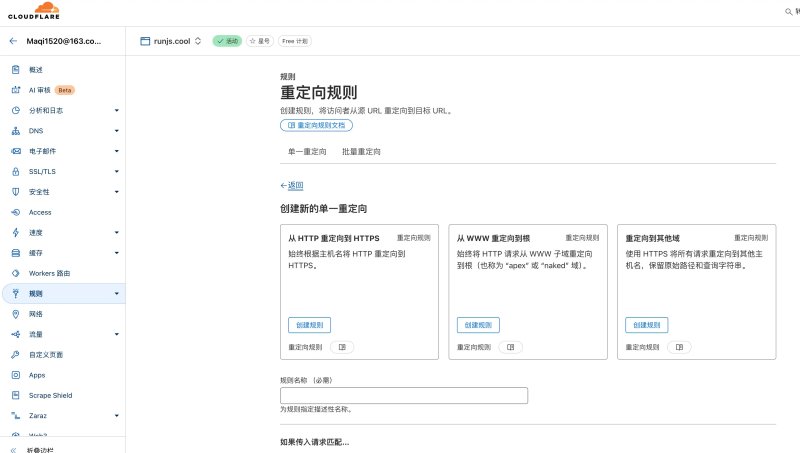Screen dimensions: 800x453
Task: Open AI 审核 icon in sidebar
Action: [x=16, y=90]
